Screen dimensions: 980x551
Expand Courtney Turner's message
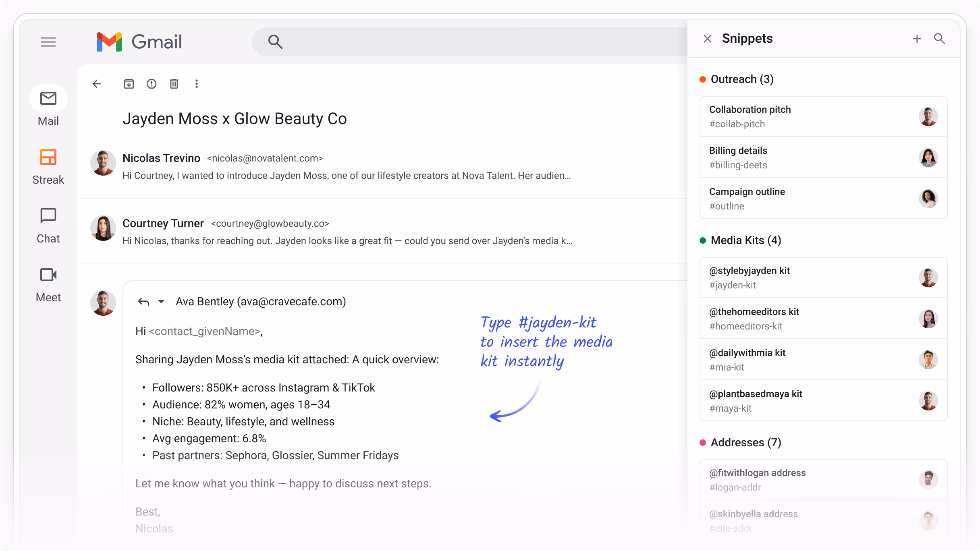382,231
